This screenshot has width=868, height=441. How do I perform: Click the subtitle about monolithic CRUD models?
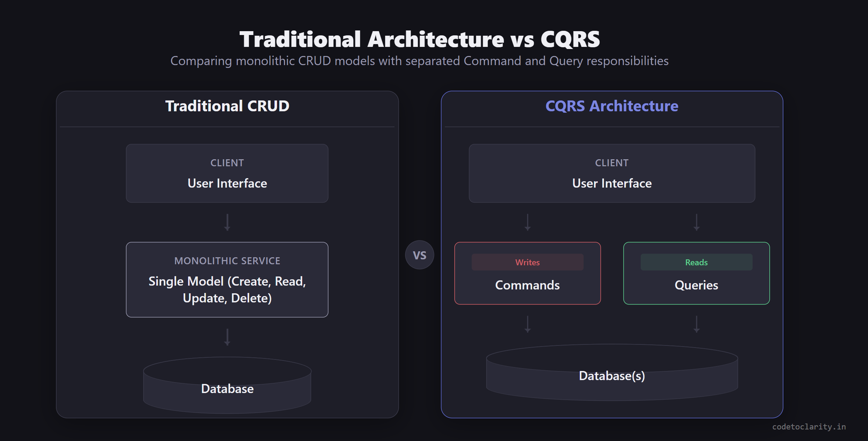[x=419, y=61]
